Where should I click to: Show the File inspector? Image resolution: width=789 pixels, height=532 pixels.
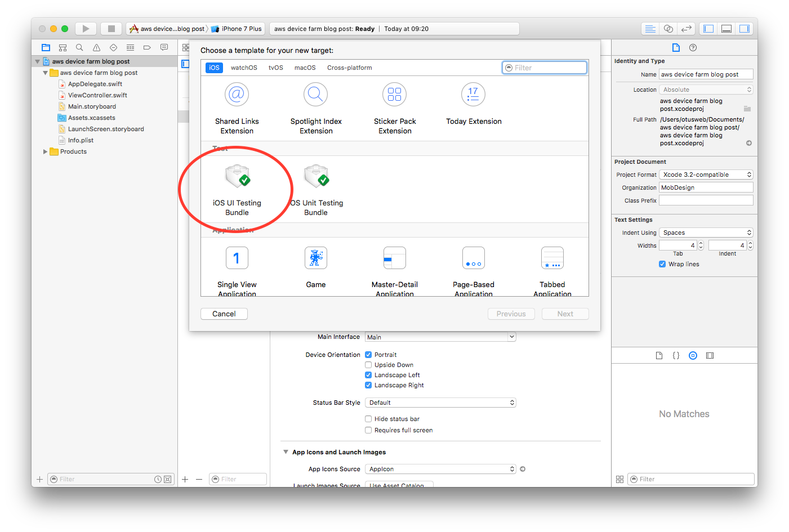click(676, 48)
